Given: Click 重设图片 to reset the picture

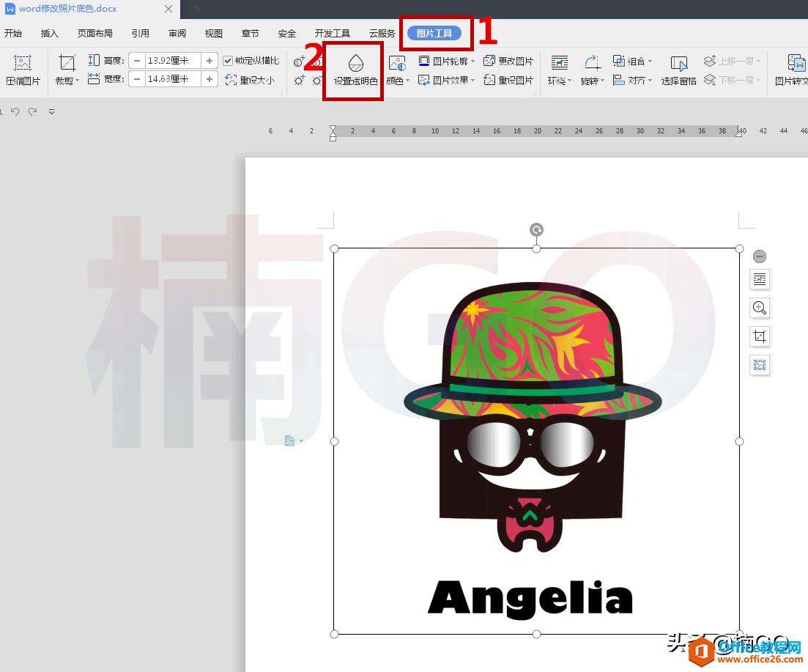Looking at the screenshot, I should (x=508, y=80).
